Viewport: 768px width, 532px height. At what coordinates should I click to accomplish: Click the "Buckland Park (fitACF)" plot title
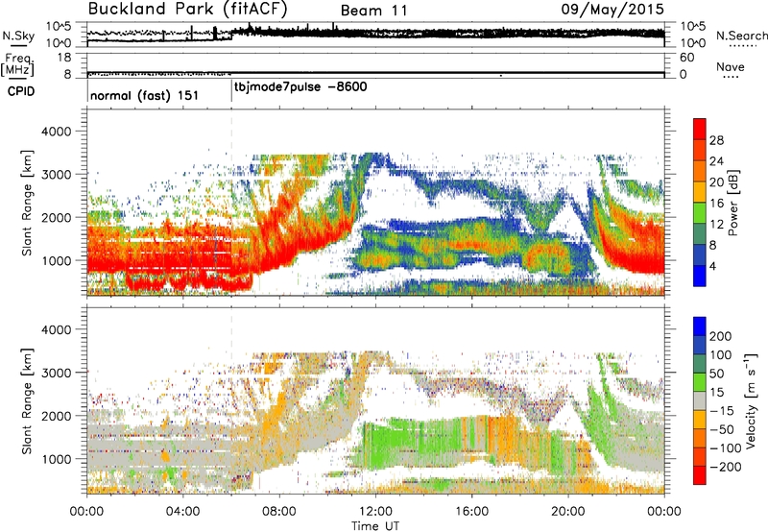click(187, 9)
